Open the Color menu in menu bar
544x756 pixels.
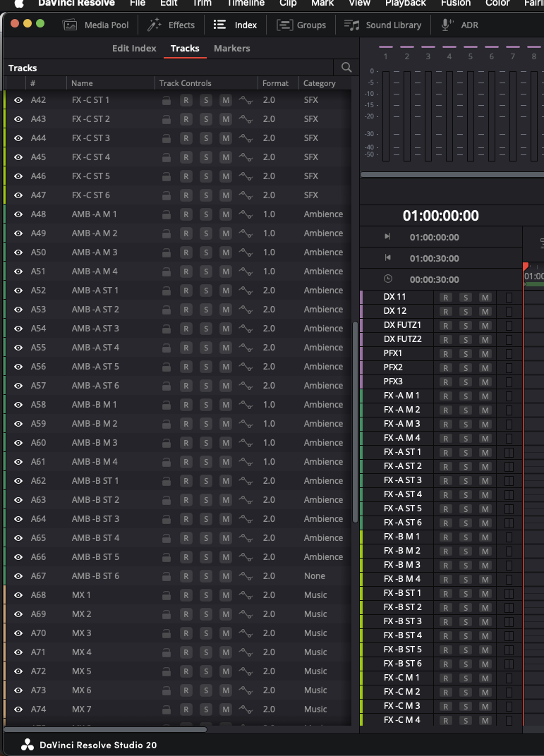pos(497,3)
